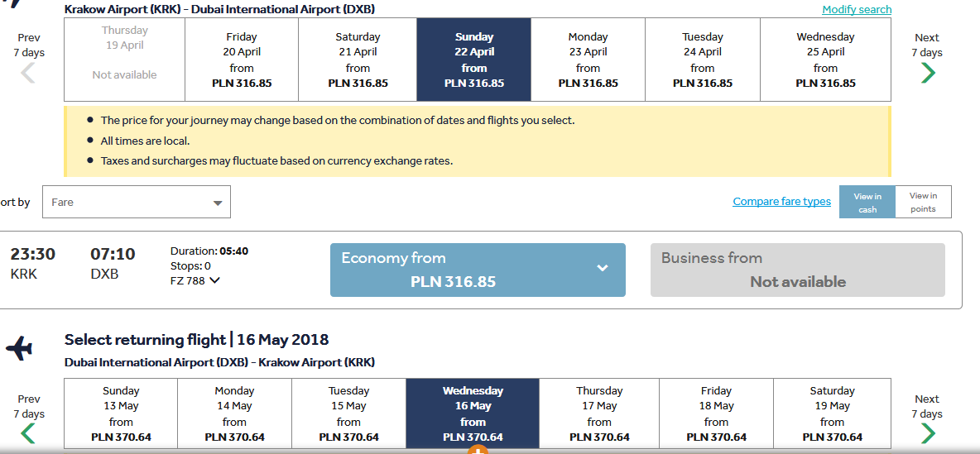The width and height of the screenshot is (980, 454).
Task: Pick Saturday 19 May return date
Action: 833,413
